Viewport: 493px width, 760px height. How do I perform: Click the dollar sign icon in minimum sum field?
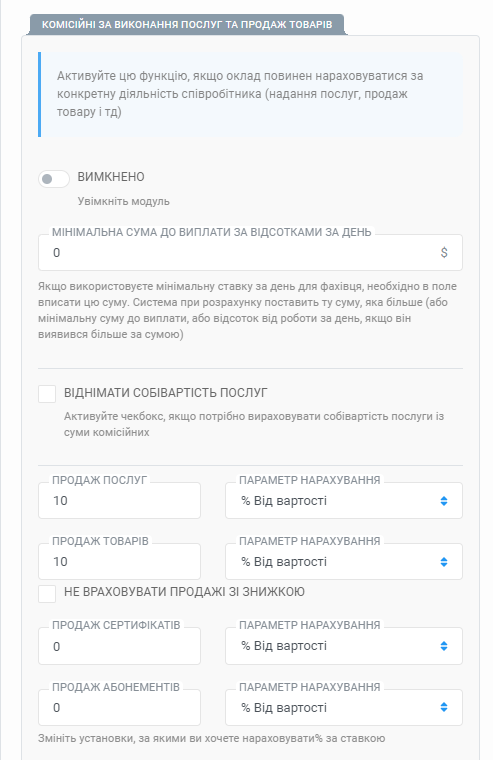point(444,253)
